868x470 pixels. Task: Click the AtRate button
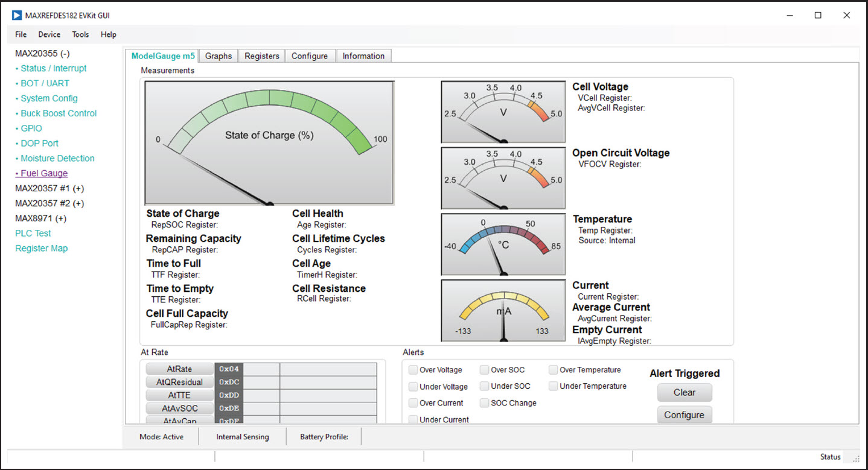[x=179, y=369]
